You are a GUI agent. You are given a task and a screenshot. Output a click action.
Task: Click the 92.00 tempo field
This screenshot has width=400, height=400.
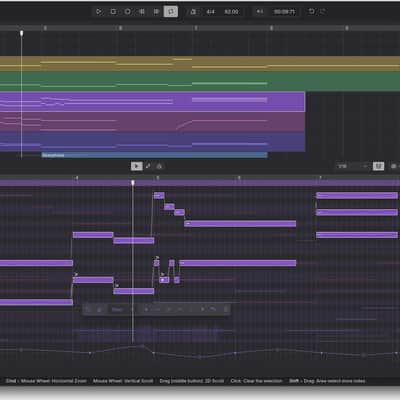pos(231,12)
